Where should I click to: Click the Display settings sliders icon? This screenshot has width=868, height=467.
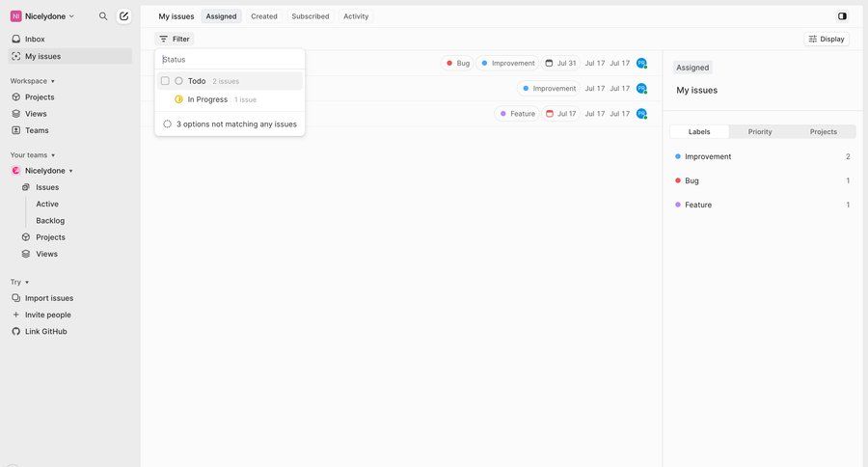(813, 39)
